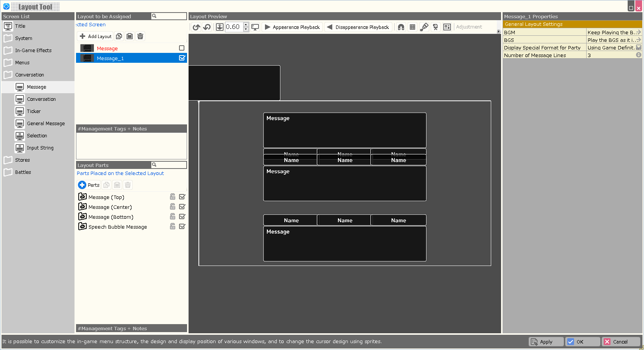Select the Conversation screen under Conversation folder

pos(41,99)
